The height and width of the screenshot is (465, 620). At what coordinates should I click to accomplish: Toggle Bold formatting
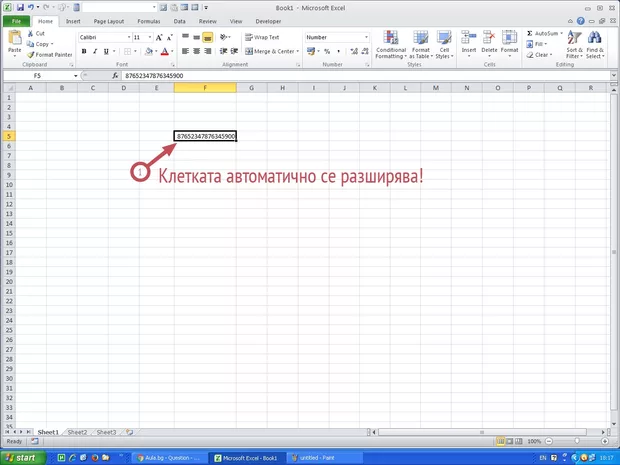pyautogui.click(x=84, y=51)
